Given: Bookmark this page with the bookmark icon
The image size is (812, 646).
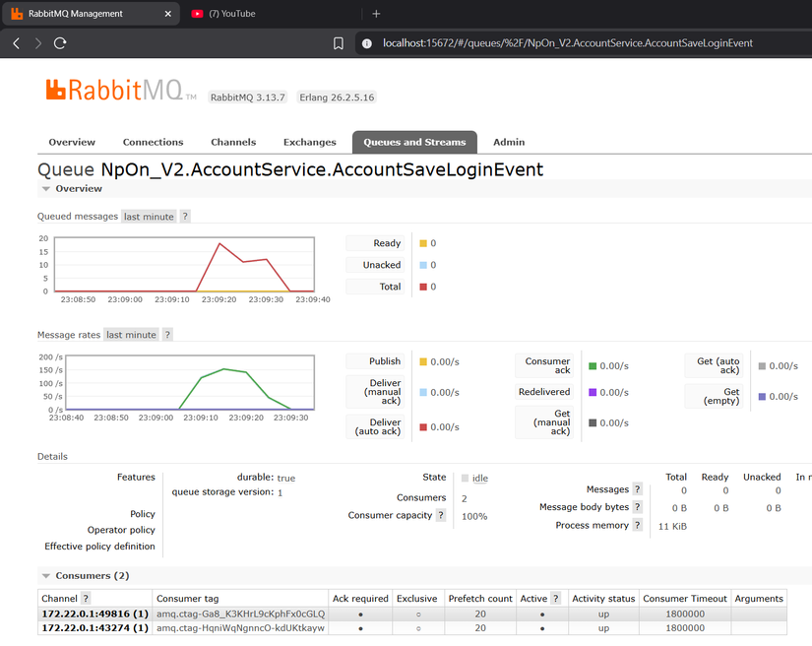Looking at the screenshot, I should coord(339,43).
